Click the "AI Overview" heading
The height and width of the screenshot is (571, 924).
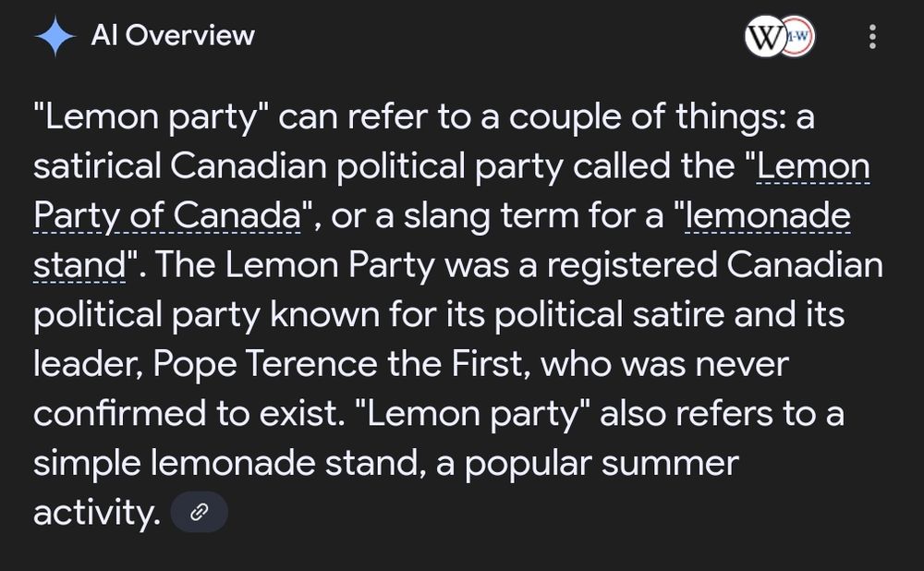[173, 35]
